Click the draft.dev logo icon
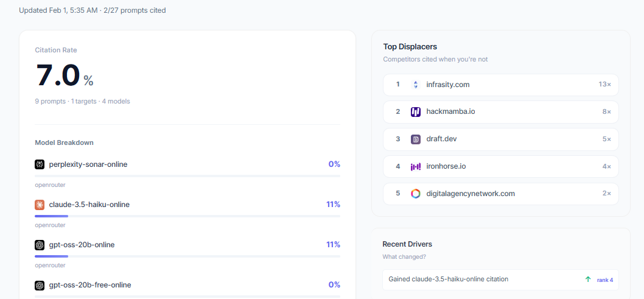 (x=416, y=139)
